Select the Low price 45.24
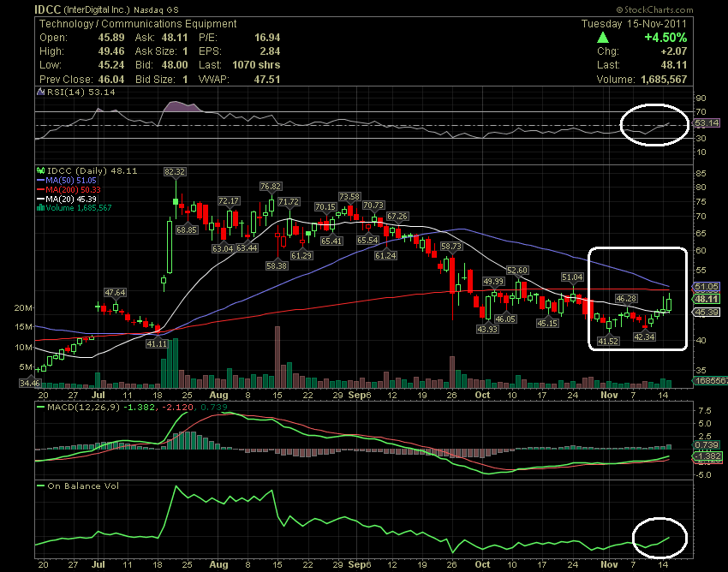Screen dimensions: 728x572 tap(111, 65)
